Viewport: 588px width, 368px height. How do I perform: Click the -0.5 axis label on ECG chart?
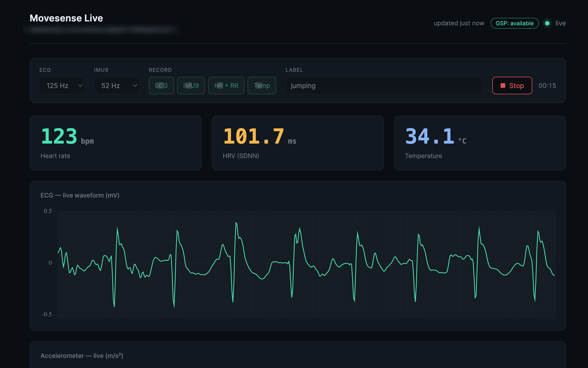click(47, 314)
